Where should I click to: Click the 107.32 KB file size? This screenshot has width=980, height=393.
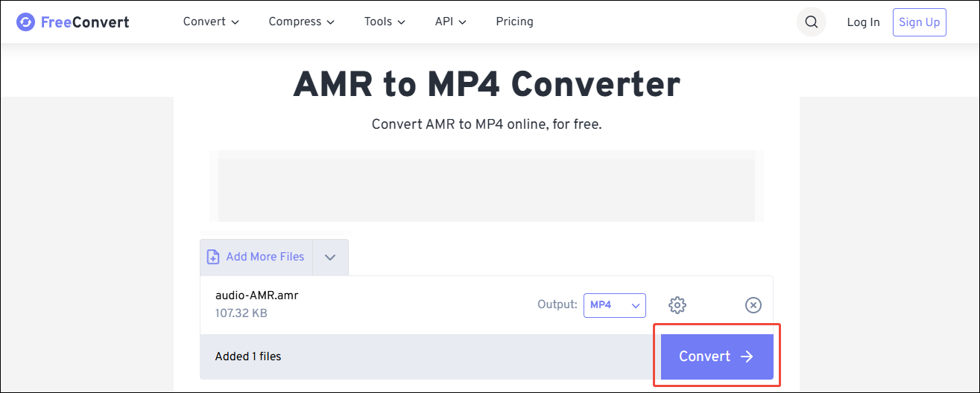tap(241, 313)
